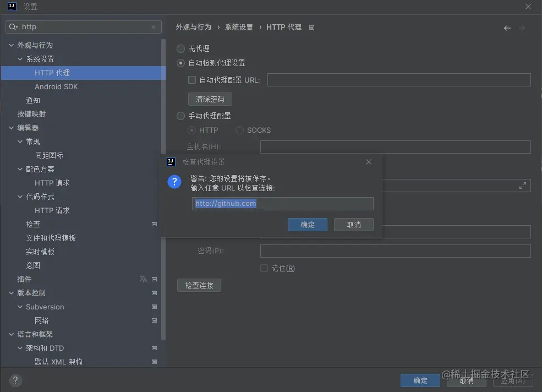542x392 pixels.
Task: Click the 检查连接 button
Action: [199, 285]
